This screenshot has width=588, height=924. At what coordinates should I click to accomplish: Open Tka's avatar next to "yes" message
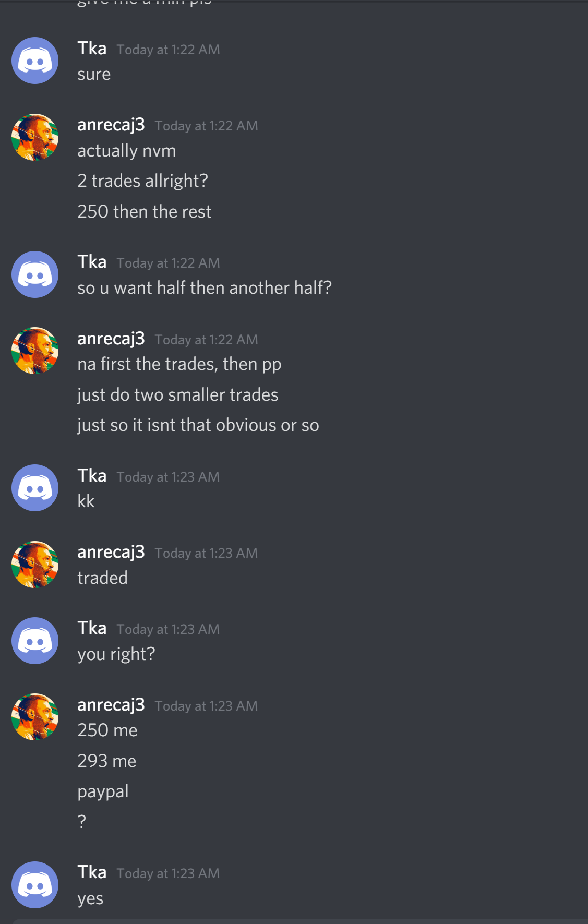coord(35,885)
